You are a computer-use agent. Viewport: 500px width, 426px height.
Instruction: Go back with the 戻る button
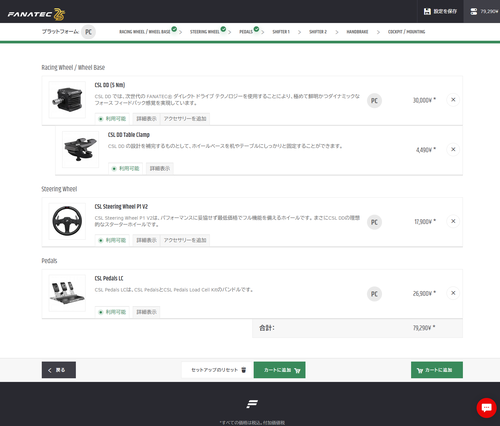tap(59, 370)
